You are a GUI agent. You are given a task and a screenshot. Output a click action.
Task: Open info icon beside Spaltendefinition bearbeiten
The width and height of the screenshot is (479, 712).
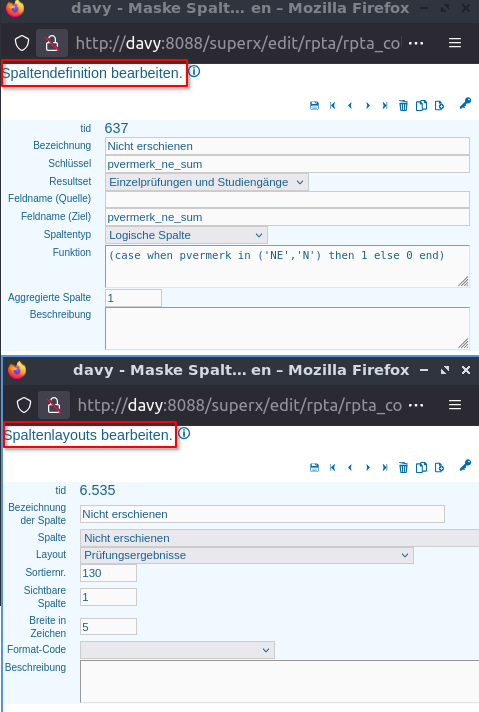194,71
